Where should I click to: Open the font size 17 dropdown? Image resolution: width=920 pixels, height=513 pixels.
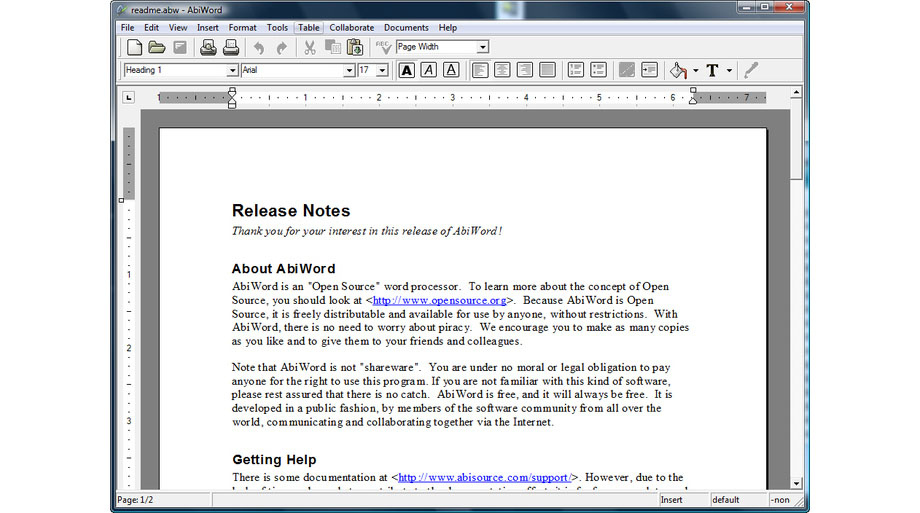pos(383,70)
